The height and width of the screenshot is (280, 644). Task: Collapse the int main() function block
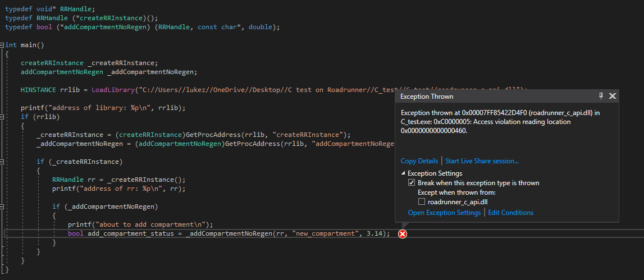2,45
